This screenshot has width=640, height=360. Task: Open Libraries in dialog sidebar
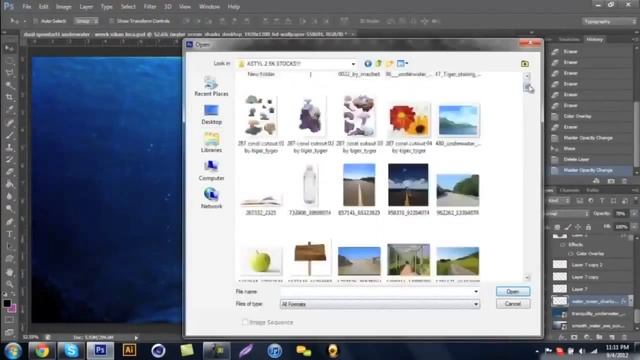pyautogui.click(x=211, y=142)
